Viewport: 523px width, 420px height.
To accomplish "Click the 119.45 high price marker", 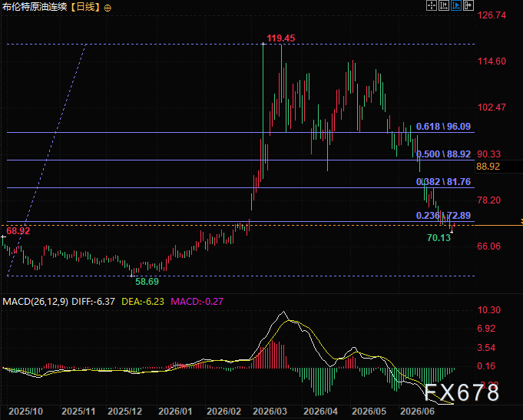I will (x=281, y=38).
